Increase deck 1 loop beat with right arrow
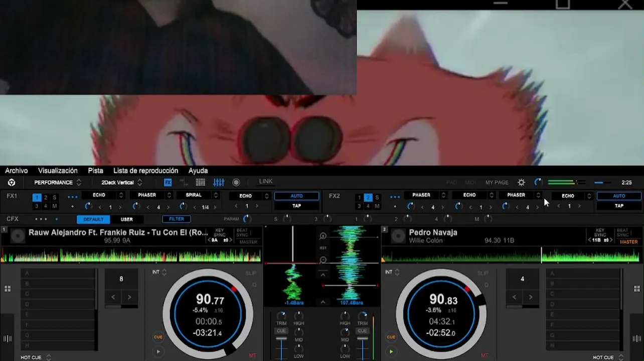Screen dimensions: 644x361 pyautogui.click(x=129, y=297)
